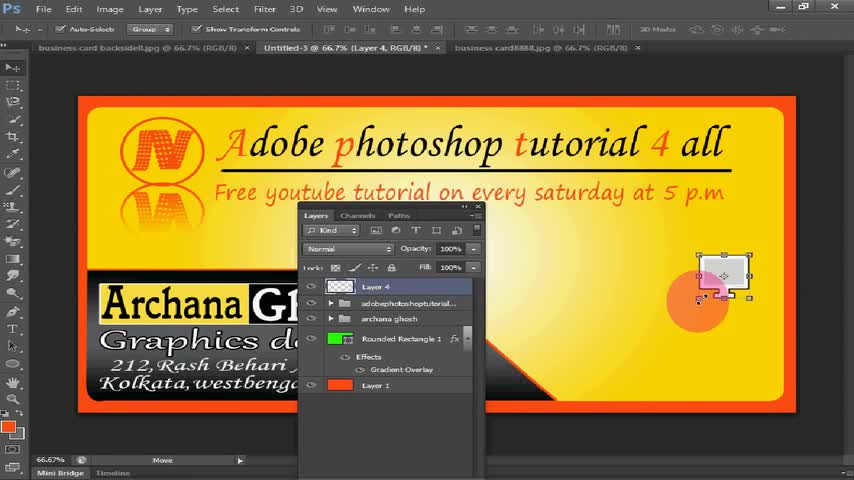Toggle the Auto-Select checkbox

[x=62, y=29]
